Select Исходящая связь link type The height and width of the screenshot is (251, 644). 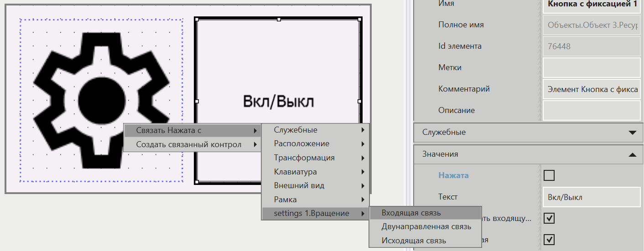coord(414,241)
